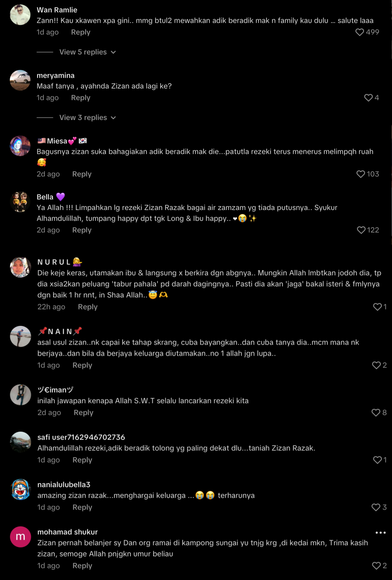The height and width of the screenshot is (580, 392).
Task: Tap the heart on NAIN's comment
Action: pyautogui.click(x=376, y=365)
